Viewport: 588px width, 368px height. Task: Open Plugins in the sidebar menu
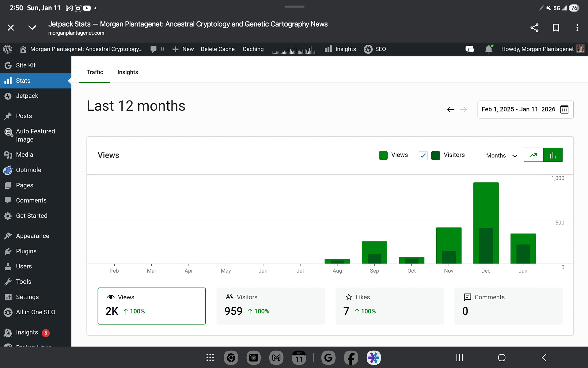26,251
